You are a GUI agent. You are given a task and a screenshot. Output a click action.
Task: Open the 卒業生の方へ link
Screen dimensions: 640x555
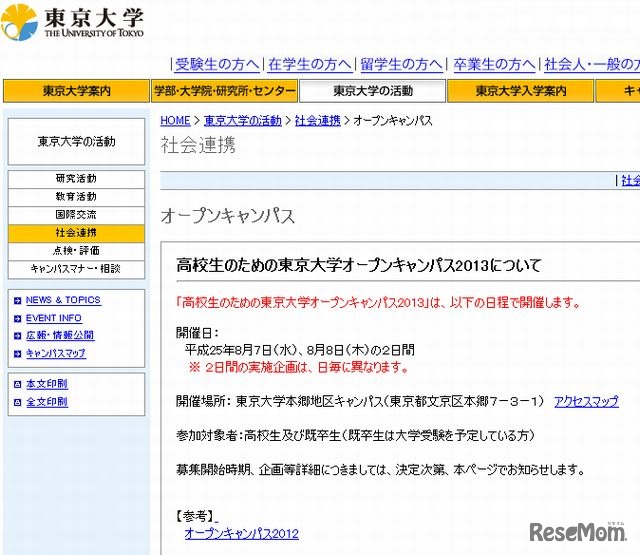[x=494, y=64]
